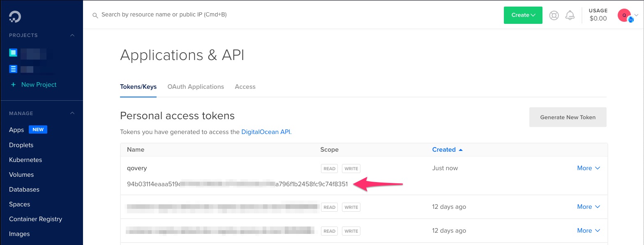The image size is (644, 245).
Task: Open Kubernetes in the sidebar
Action: [x=25, y=160]
